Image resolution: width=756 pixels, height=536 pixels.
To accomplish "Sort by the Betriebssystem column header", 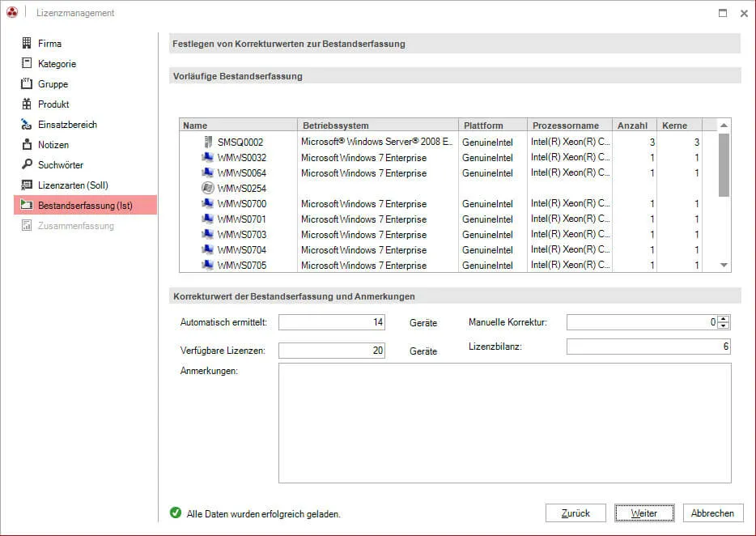I will click(x=378, y=125).
